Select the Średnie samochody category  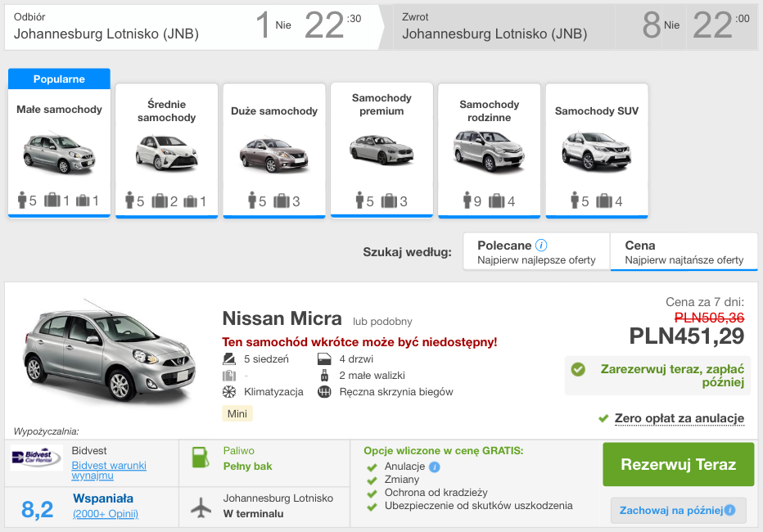pos(166,151)
